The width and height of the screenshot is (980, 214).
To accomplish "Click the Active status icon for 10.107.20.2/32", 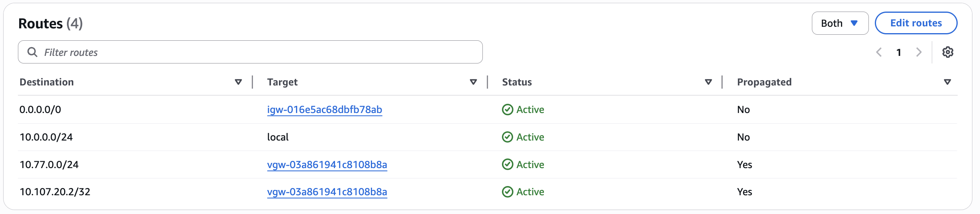I will tap(508, 192).
